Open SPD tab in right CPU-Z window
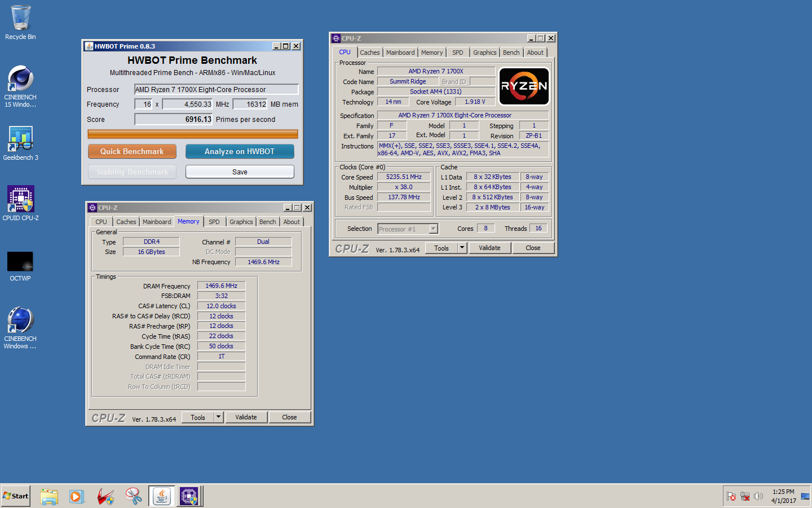Viewport: 812px width, 508px height. [x=458, y=52]
